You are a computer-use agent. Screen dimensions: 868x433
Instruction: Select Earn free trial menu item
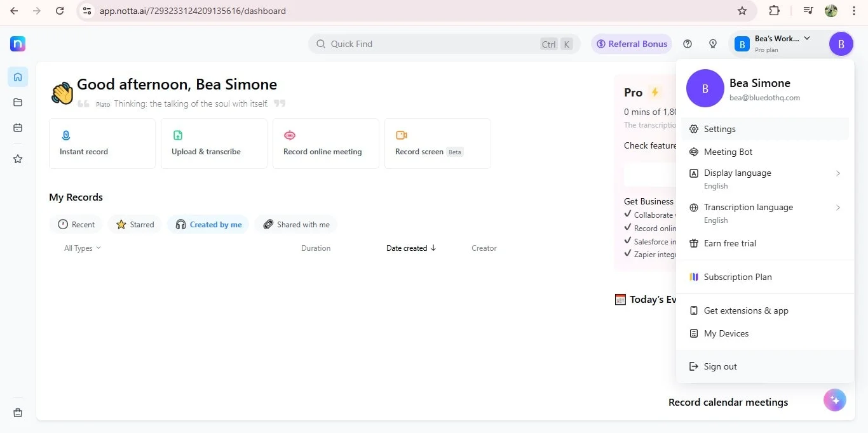(765, 243)
